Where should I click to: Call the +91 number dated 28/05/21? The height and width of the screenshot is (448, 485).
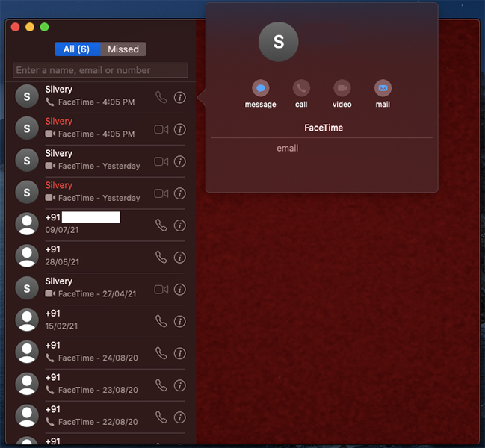coord(161,258)
